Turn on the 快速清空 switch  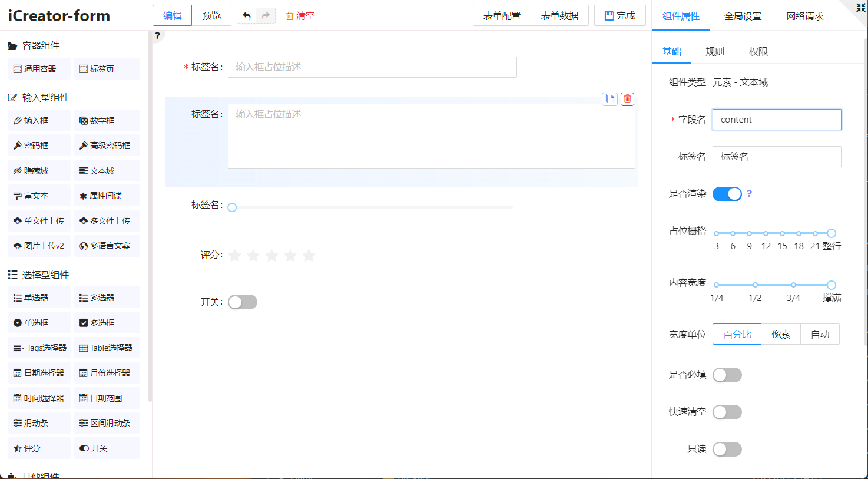pyautogui.click(x=727, y=412)
